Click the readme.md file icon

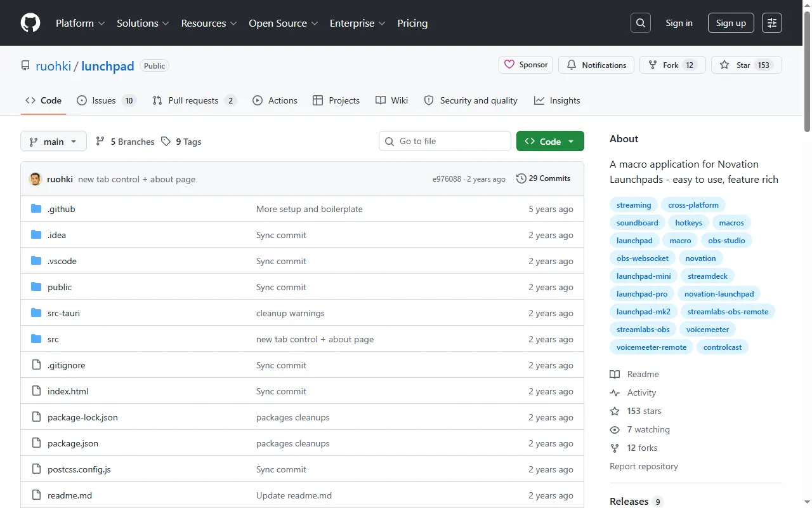(36, 495)
